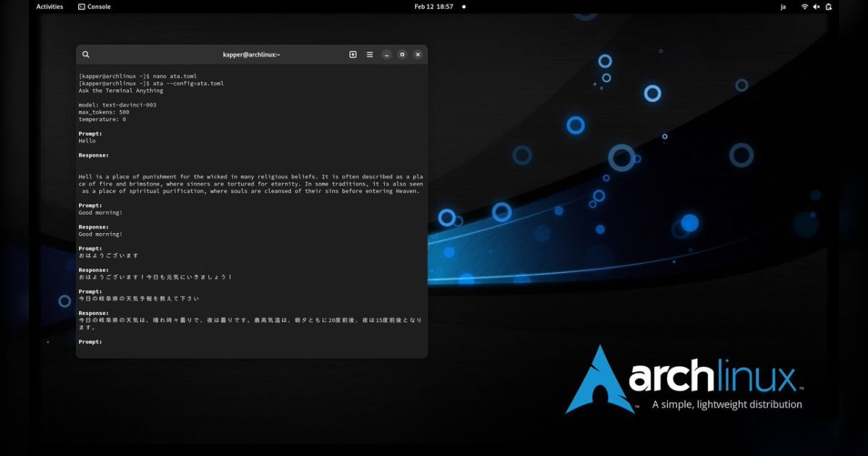Image resolution: width=868 pixels, height=456 pixels.
Task: Minimize the Console window
Action: [386, 54]
